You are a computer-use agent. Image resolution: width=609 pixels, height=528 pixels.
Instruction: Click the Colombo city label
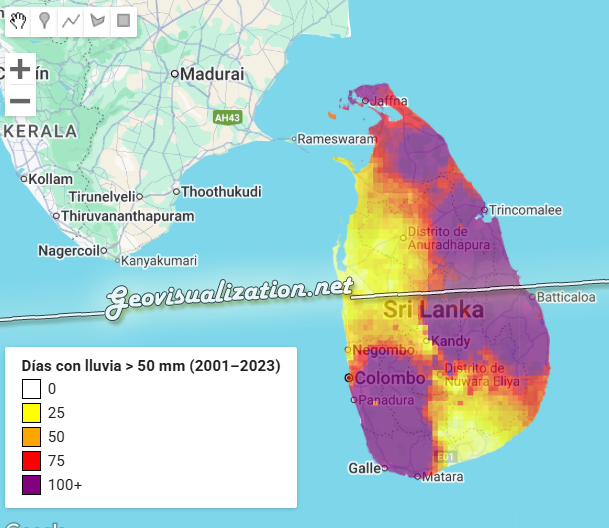[x=391, y=379]
